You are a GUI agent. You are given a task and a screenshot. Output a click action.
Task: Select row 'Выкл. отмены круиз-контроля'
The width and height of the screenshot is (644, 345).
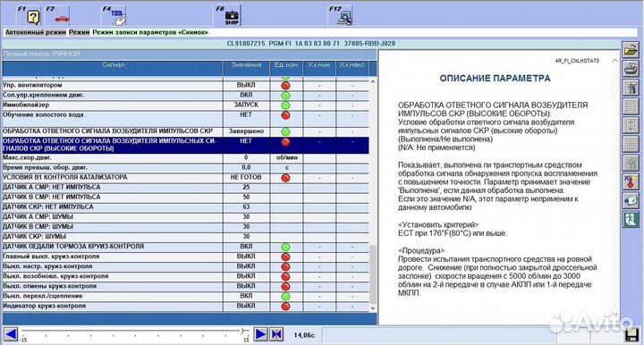(x=186, y=286)
